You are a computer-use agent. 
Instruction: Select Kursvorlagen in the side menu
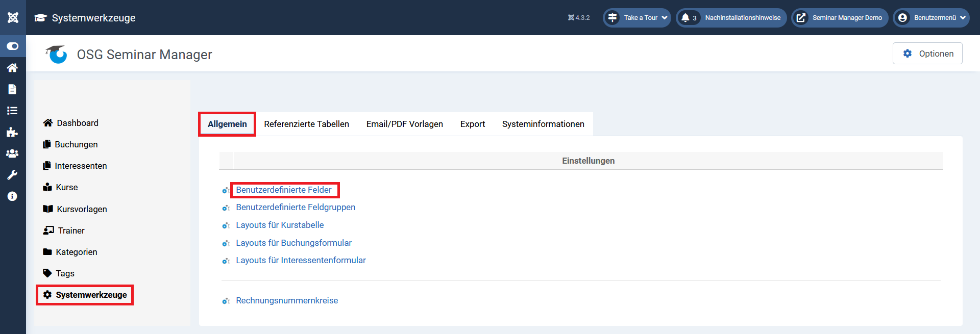(82, 209)
